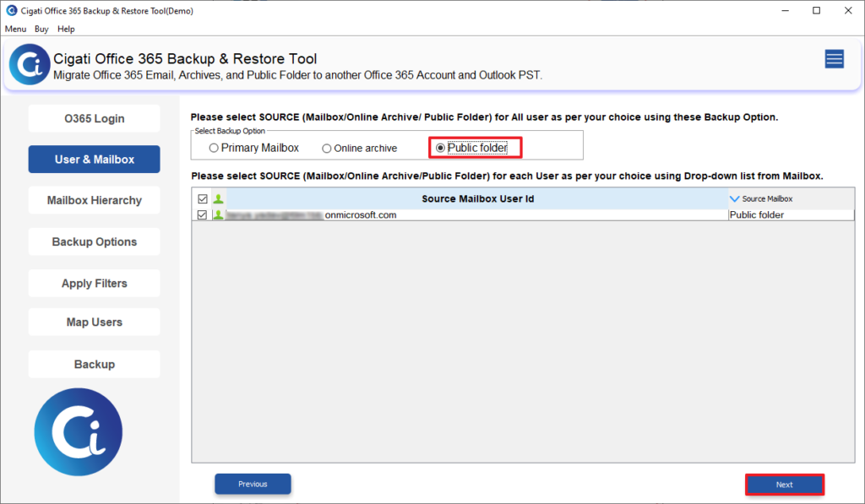Open the hamburger menu icon in the header

(834, 58)
